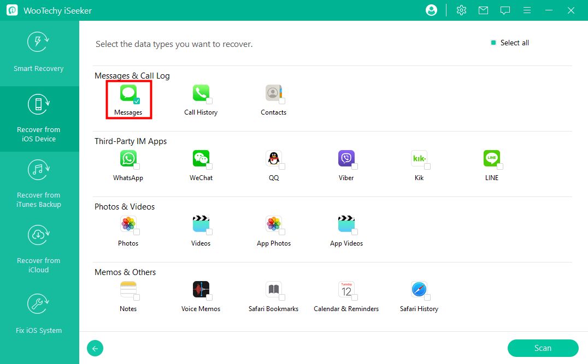Screen dimensions: 588x364
Task: Select the WeChat data type icon
Action: click(201, 158)
